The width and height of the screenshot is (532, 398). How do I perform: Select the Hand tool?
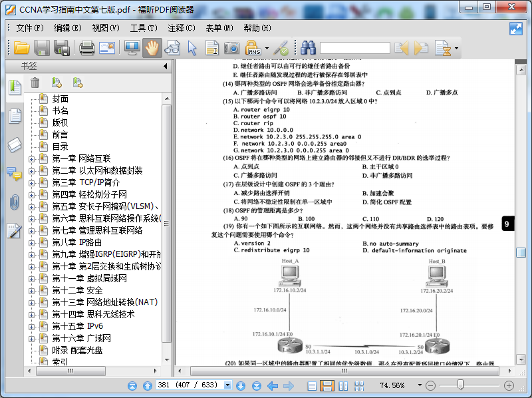point(152,48)
